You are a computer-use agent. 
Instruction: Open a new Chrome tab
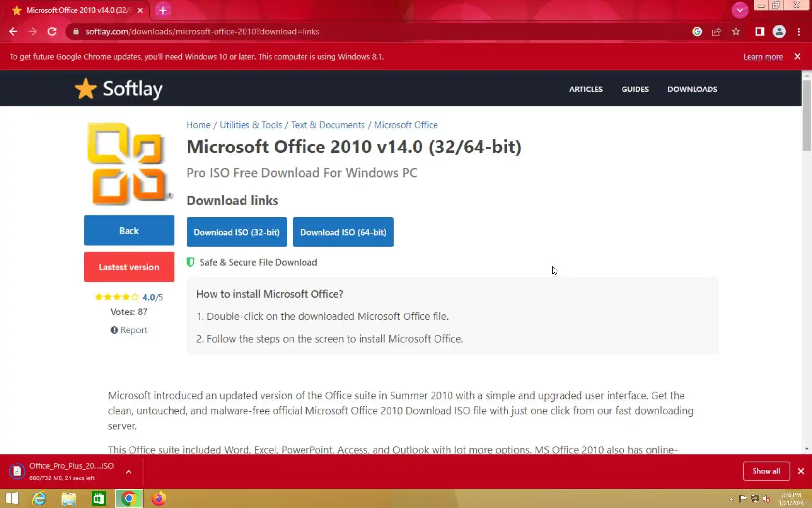[x=163, y=10]
